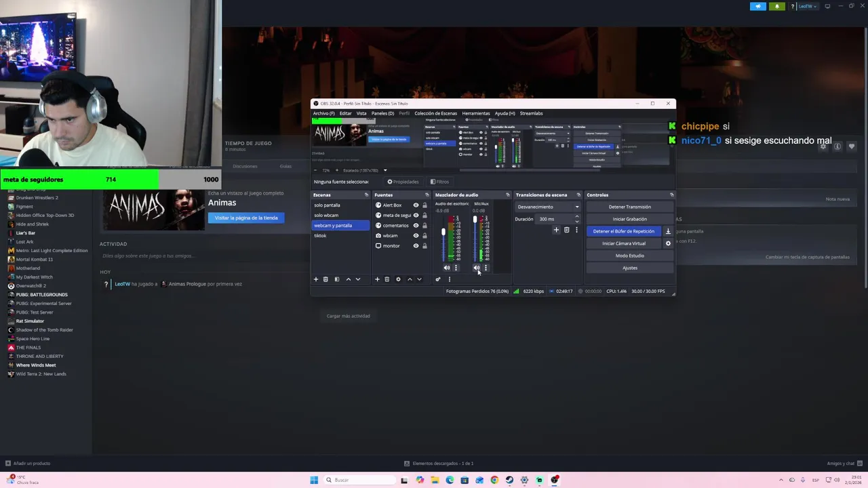Click Cargar más actividad in Steam
Viewport: 868px width, 488px height.
348,316
